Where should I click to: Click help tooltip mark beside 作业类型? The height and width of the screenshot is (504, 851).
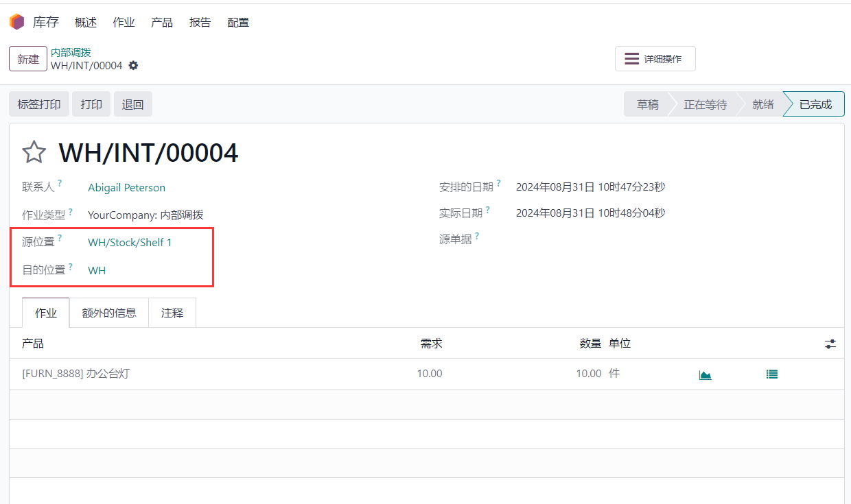[71, 211]
